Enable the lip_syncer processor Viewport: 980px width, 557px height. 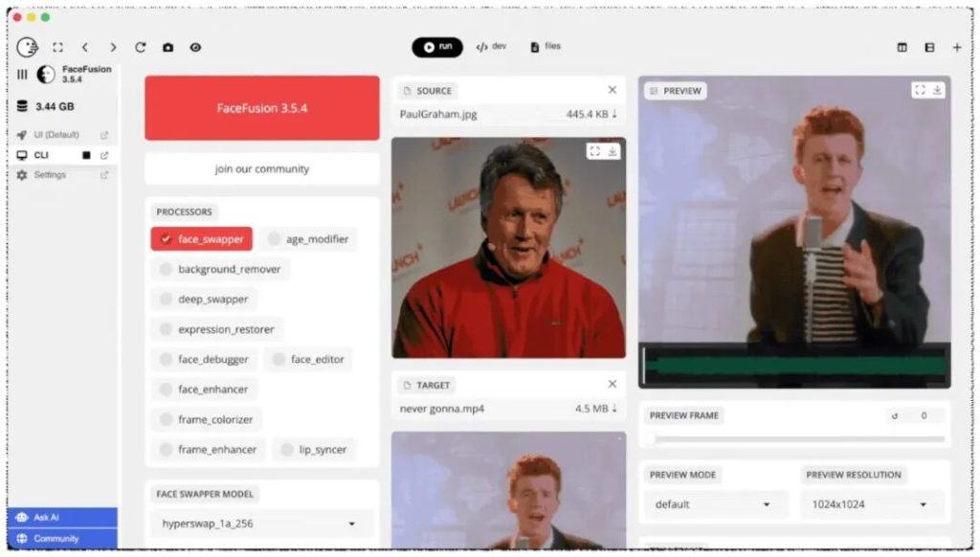(x=314, y=450)
